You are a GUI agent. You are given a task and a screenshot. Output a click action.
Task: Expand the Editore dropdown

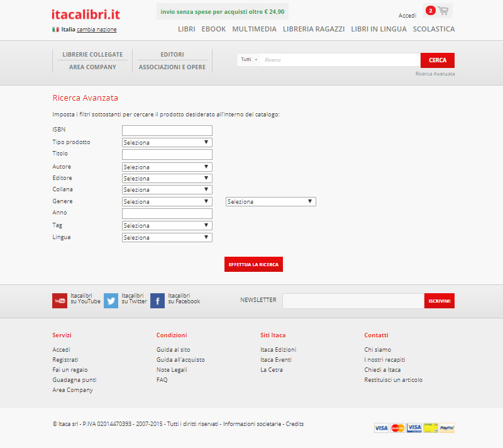(167, 178)
